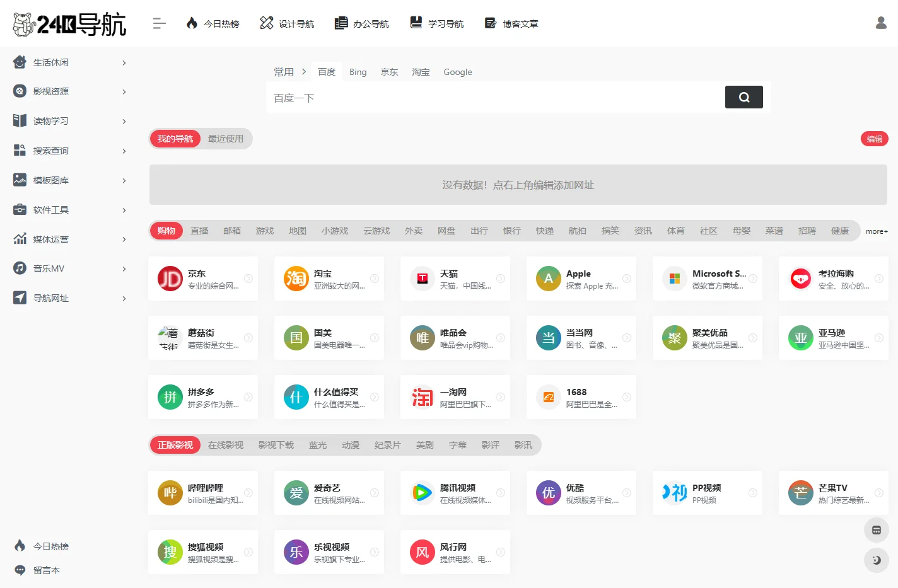
Task: Open the 聚美优品 site icon
Action: click(x=674, y=338)
